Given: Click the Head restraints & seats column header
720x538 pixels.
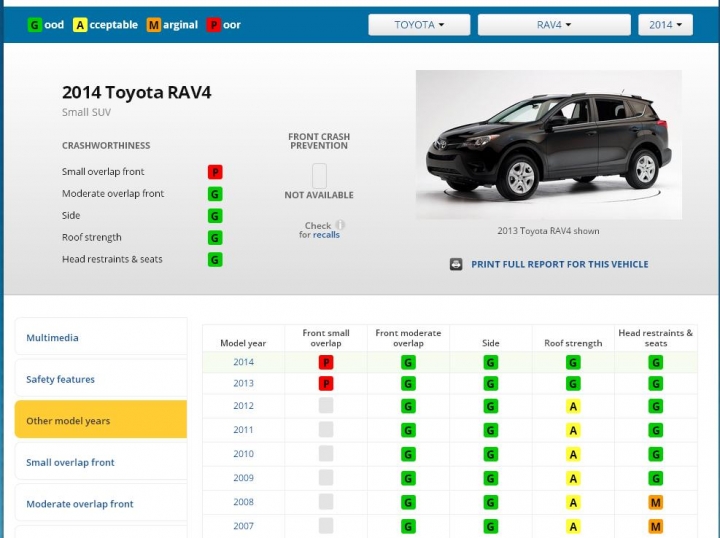Looking at the screenshot, I should 656,338.
